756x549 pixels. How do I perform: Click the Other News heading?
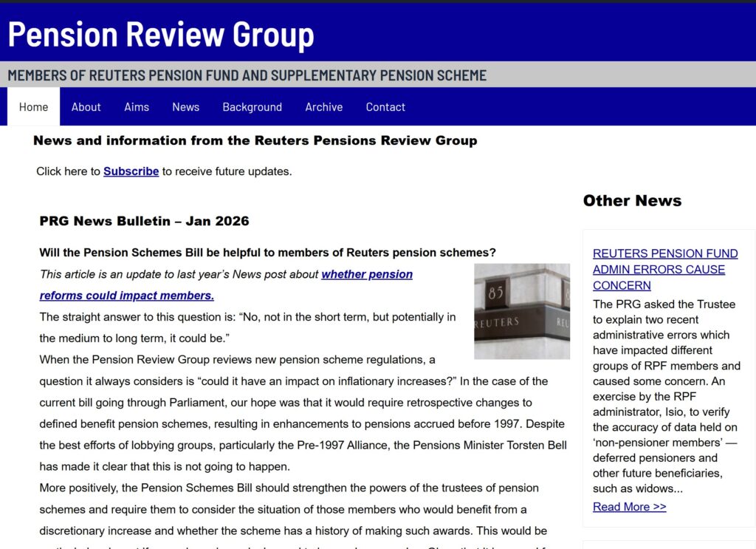pyautogui.click(x=632, y=200)
